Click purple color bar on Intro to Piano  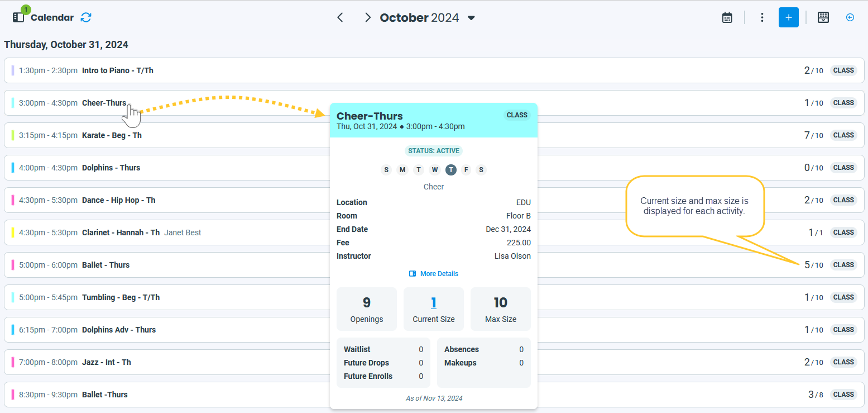pos(13,70)
